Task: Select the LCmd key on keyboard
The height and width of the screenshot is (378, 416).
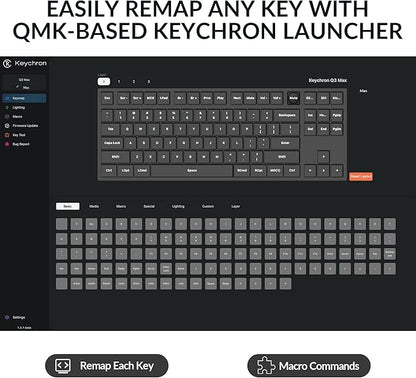Action: [x=142, y=170]
